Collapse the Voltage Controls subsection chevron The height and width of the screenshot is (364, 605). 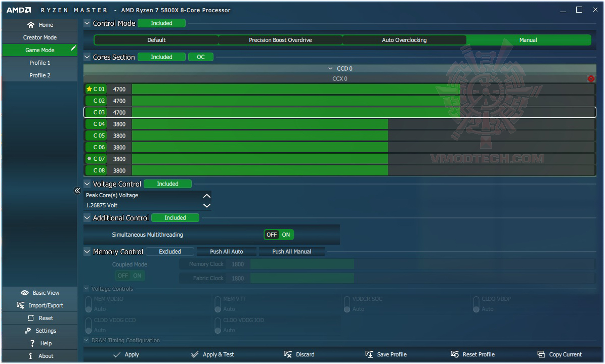[87, 289]
